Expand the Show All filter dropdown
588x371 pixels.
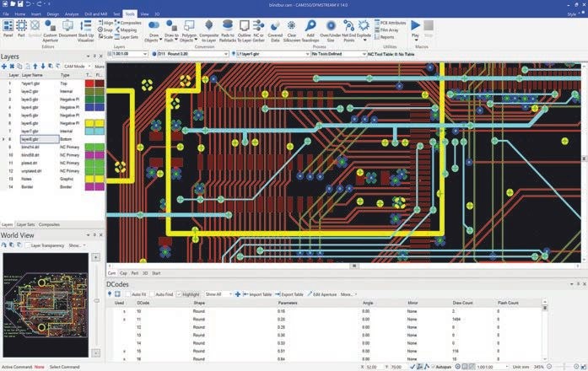[218, 294]
